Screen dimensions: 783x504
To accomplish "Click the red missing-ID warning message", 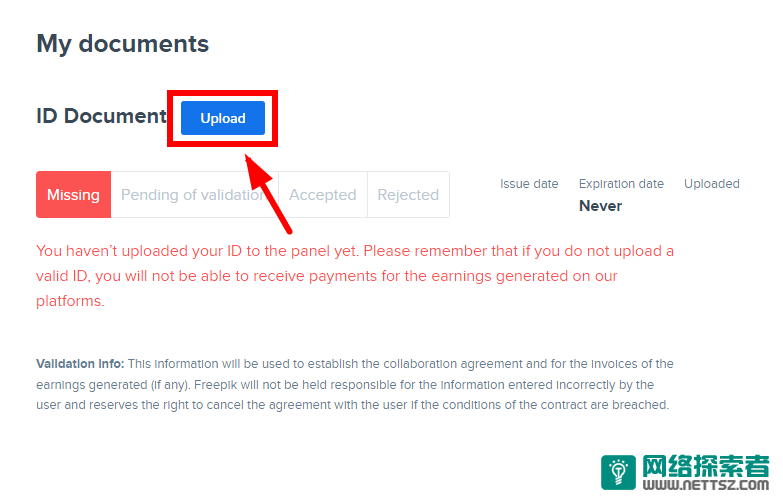I will click(x=355, y=275).
